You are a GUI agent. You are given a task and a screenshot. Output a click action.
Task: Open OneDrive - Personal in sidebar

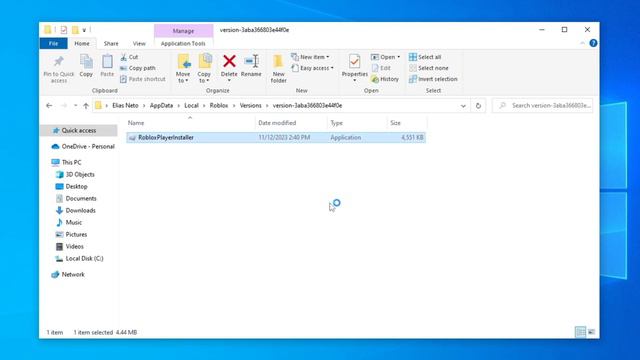click(x=83, y=147)
